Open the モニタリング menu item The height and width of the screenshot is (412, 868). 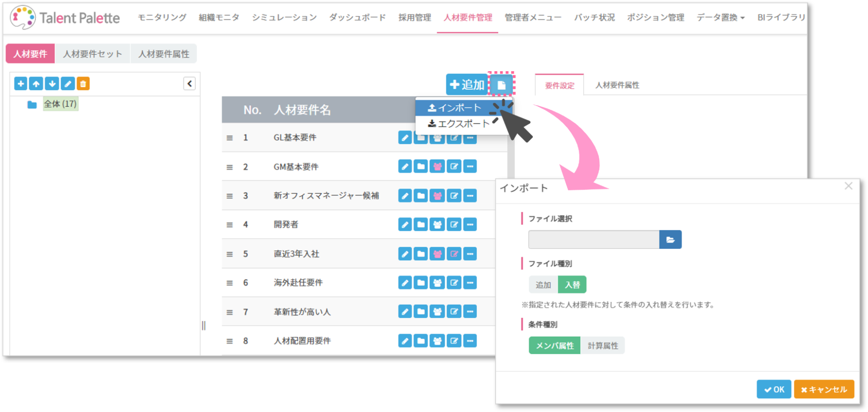click(162, 17)
